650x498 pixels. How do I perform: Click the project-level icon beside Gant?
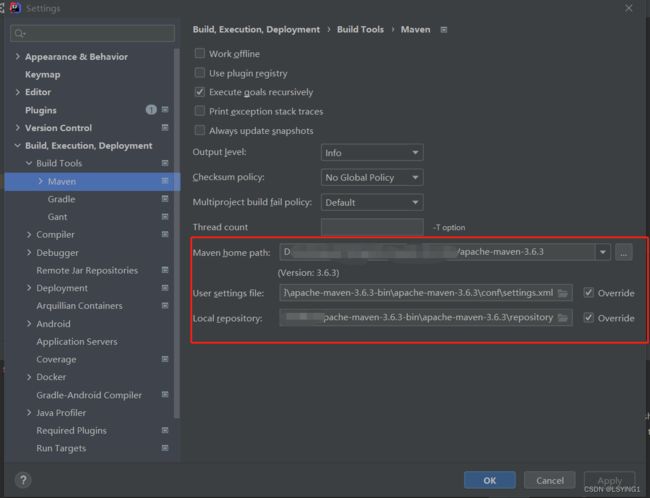pos(165,216)
